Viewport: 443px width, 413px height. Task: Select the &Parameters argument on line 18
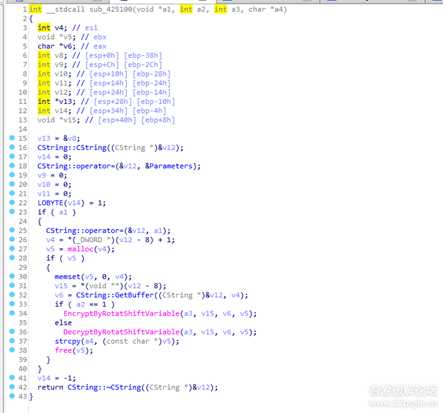(170, 166)
